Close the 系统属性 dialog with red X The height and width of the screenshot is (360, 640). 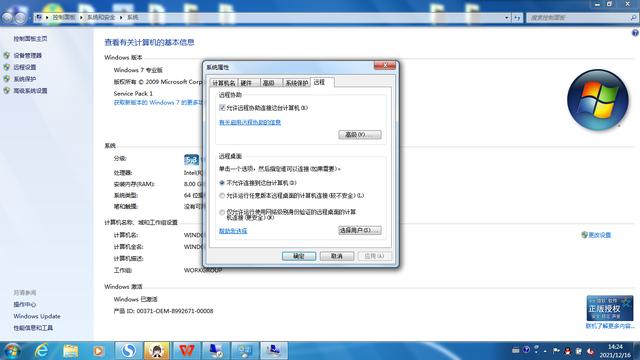(384, 65)
